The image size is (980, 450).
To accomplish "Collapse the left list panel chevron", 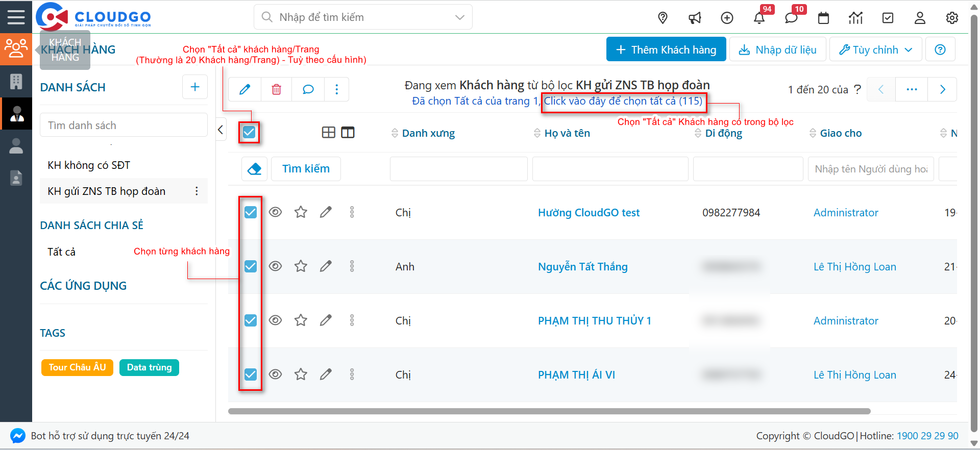I will pyautogui.click(x=220, y=130).
